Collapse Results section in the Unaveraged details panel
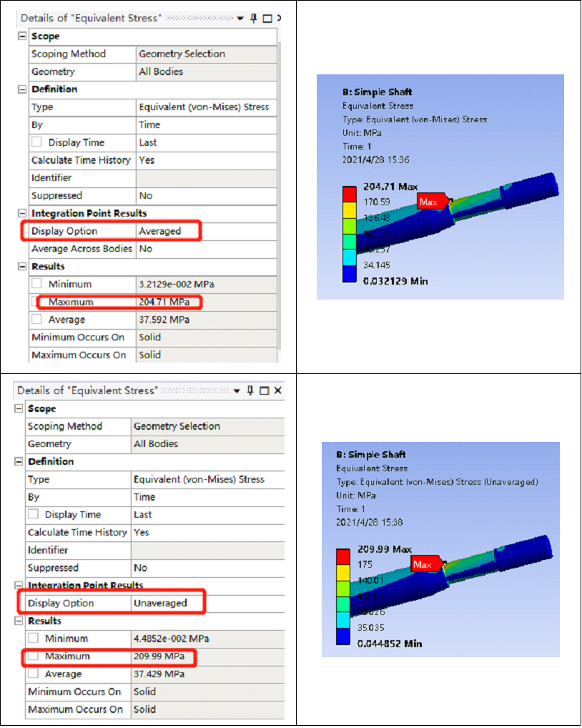 [x=19, y=621]
